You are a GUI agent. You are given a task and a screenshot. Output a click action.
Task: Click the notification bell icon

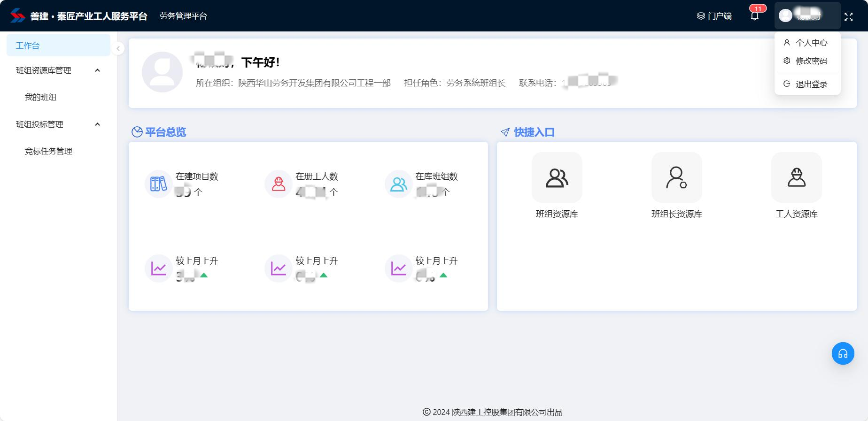[754, 16]
